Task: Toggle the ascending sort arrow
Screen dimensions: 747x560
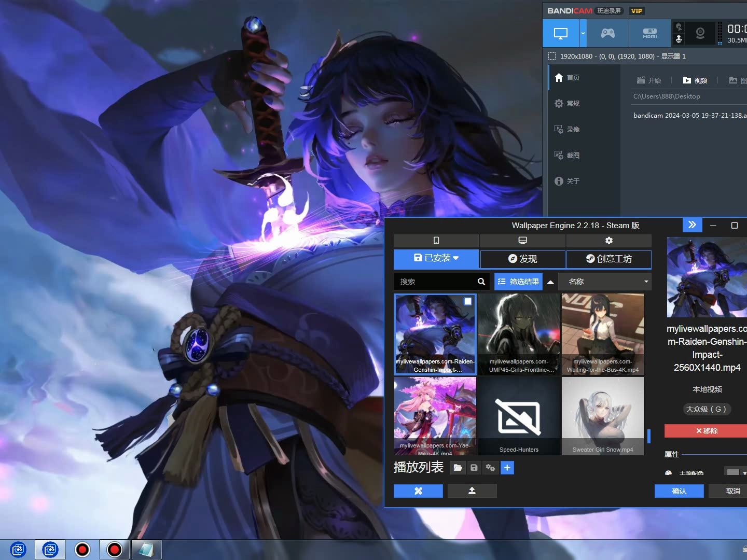Action: tap(550, 282)
